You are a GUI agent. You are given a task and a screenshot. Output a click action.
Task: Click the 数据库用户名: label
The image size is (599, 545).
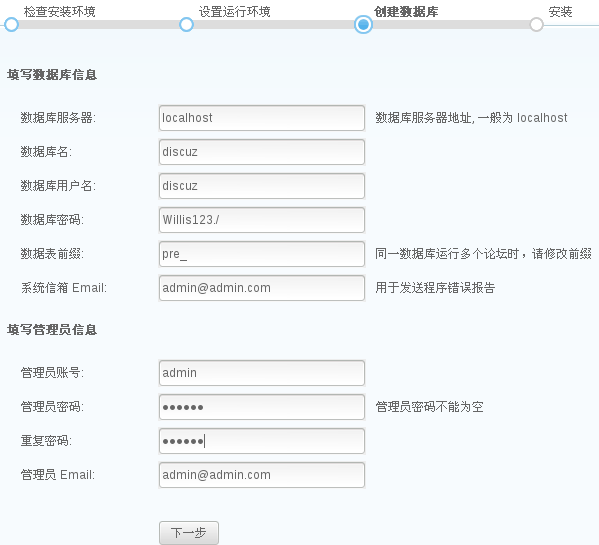click(x=58, y=186)
